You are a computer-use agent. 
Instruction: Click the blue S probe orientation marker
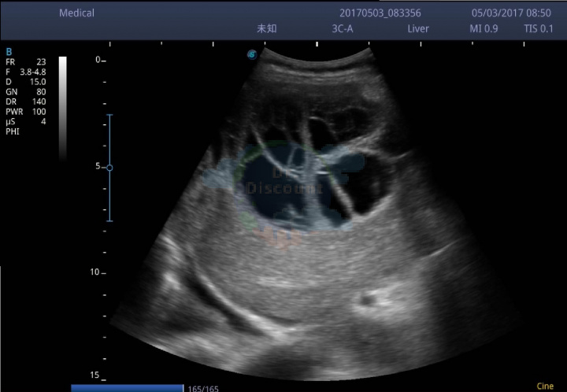point(252,54)
